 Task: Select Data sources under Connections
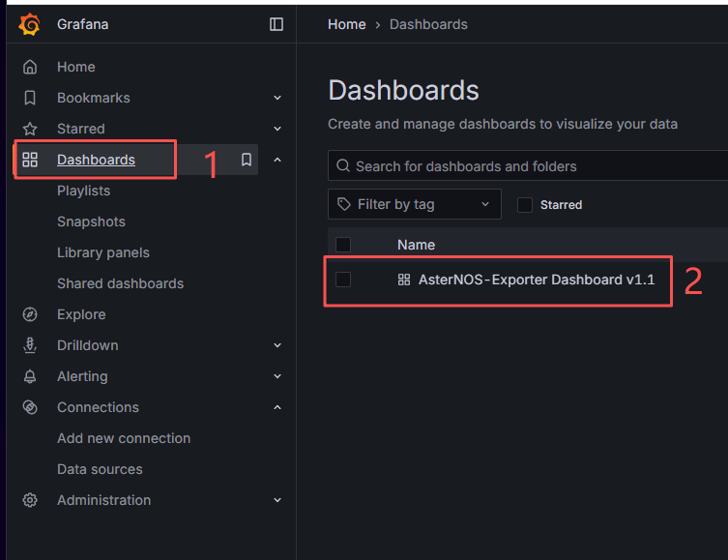(100, 469)
